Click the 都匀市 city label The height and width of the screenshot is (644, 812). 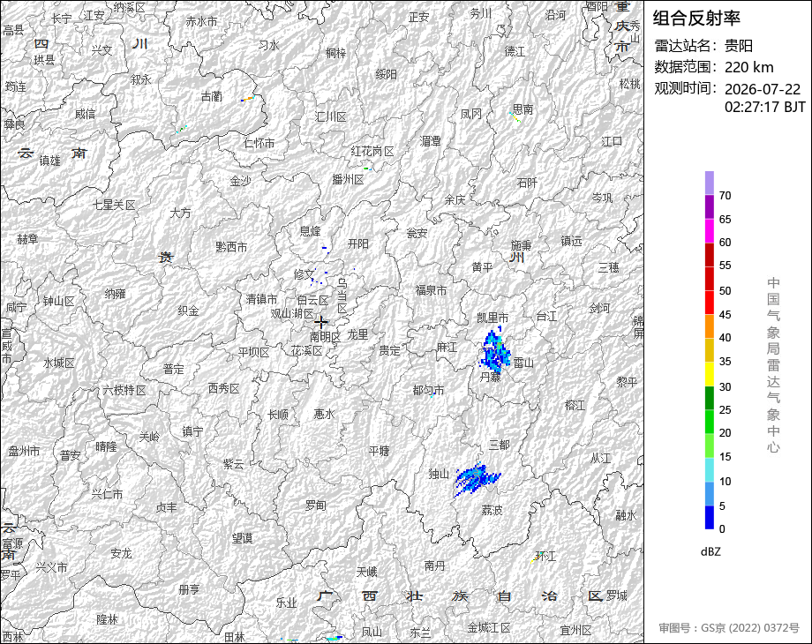pyautogui.click(x=428, y=390)
